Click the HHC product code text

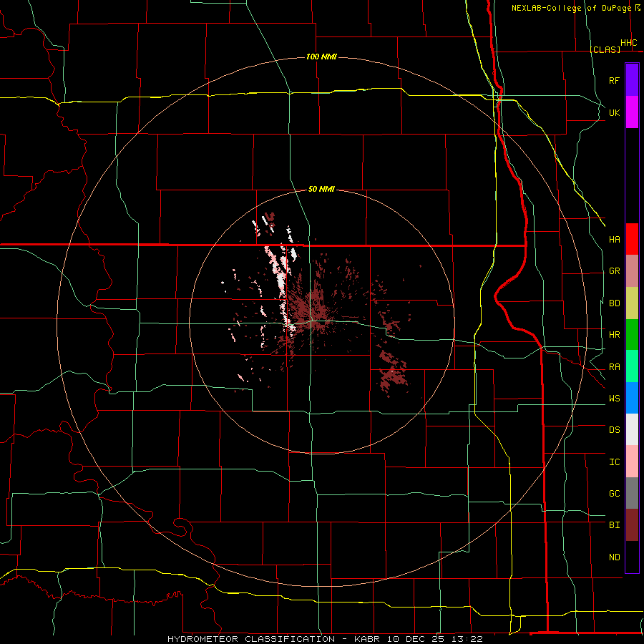(628, 43)
